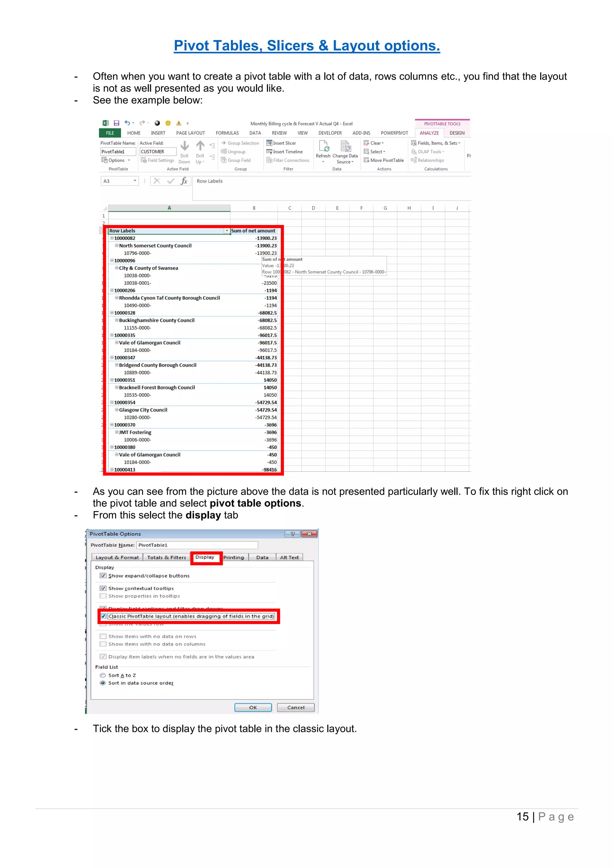Switch to the Printing tab
This screenshot has width=614, height=868.
click(234, 557)
